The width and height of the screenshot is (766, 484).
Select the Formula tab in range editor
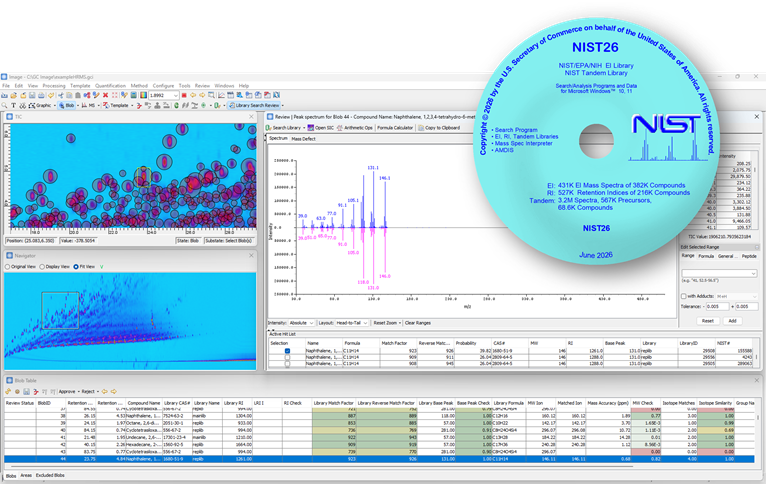705,256
